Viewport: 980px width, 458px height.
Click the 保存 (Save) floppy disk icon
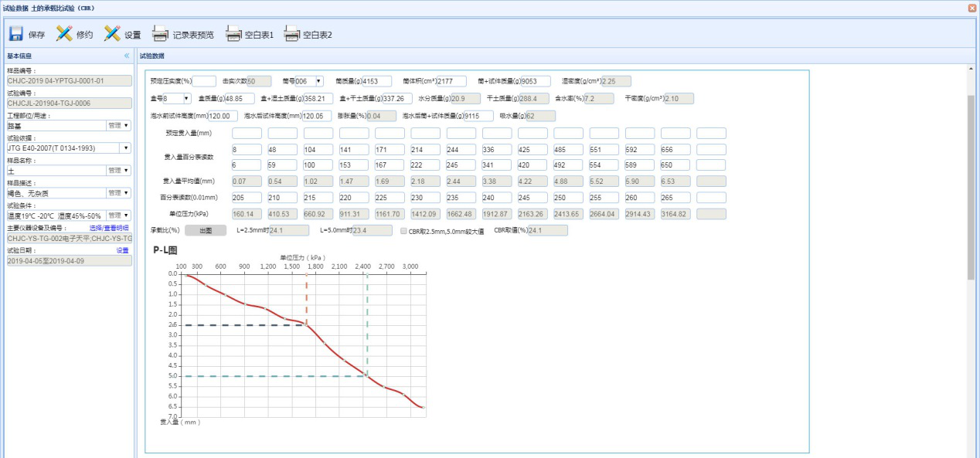[16, 34]
